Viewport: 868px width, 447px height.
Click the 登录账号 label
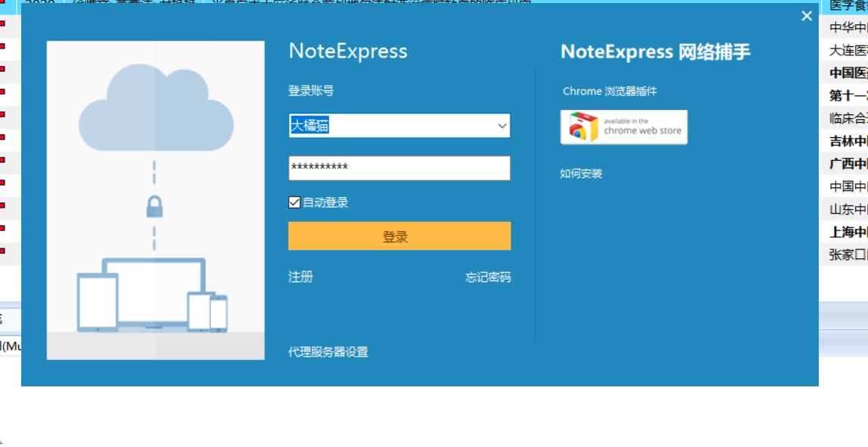pyautogui.click(x=311, y=91)
